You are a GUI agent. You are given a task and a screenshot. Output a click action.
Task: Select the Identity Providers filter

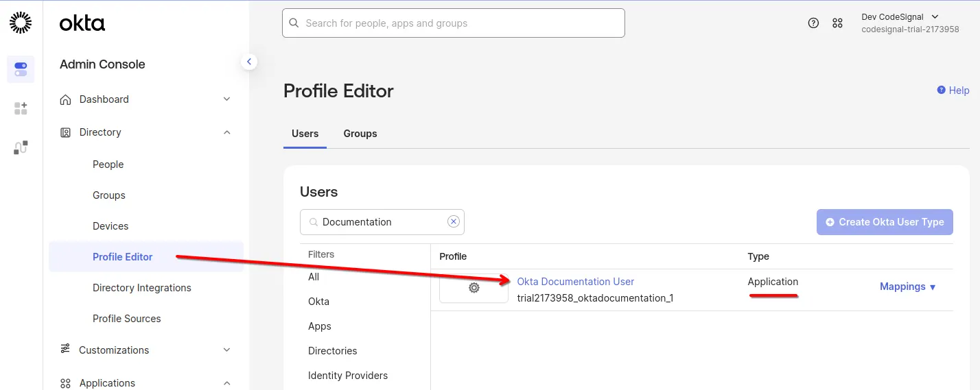tap(348, 376)
